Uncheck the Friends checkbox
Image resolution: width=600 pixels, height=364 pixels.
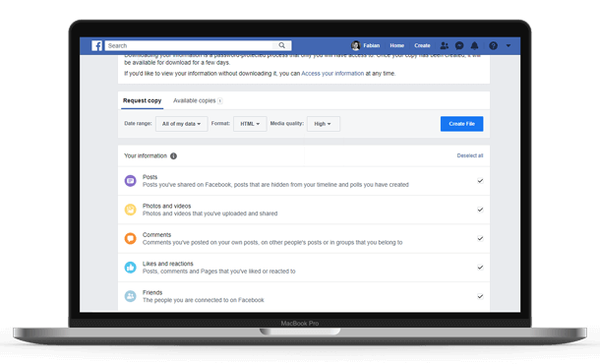(x=480, y=296)
